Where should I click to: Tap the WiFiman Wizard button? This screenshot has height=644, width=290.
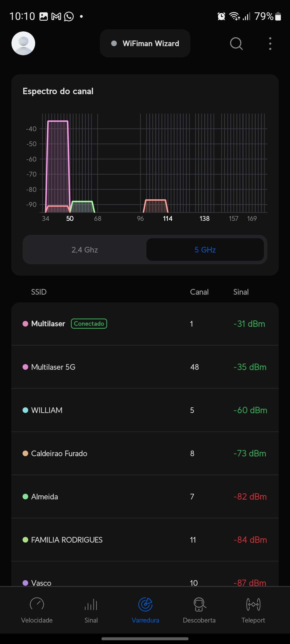[145, 43]
